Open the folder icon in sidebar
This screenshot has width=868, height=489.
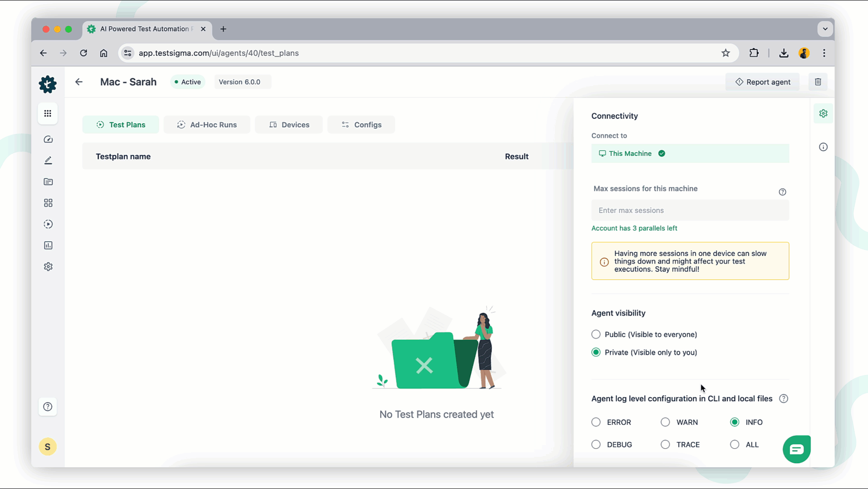tap(48, 182)
